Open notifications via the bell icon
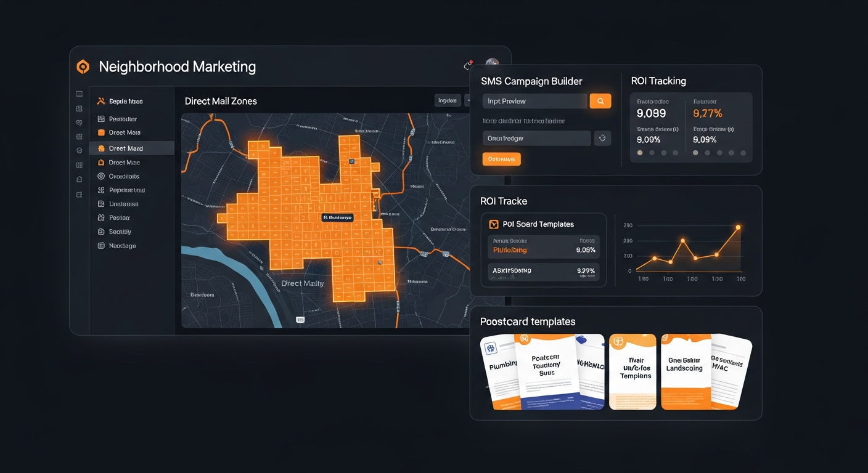The height and width of the screenshot is (473, 868). click(468, 65)
